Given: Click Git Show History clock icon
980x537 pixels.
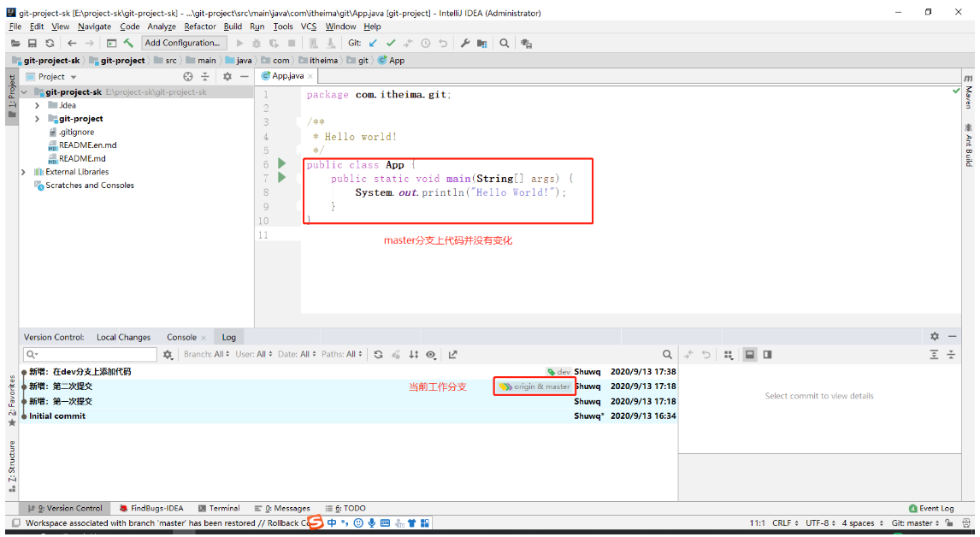Looking at the screenshot, I should coord(426,43).
